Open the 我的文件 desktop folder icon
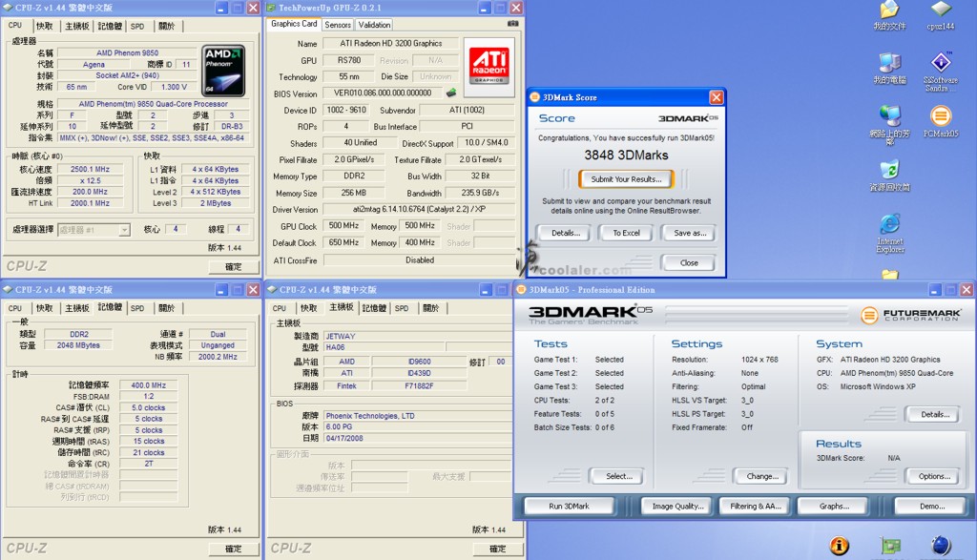This screenshot has height=560, width=977. 890,15
